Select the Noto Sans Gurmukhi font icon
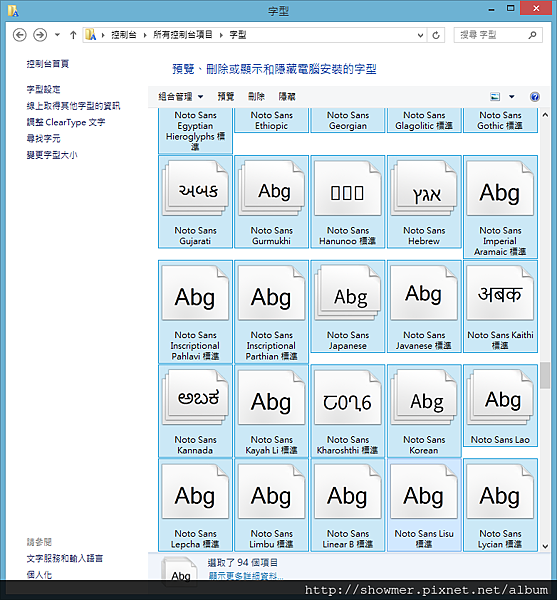This screenshot has height=600, width=557. pyautogui.click(x=271, y=189)
